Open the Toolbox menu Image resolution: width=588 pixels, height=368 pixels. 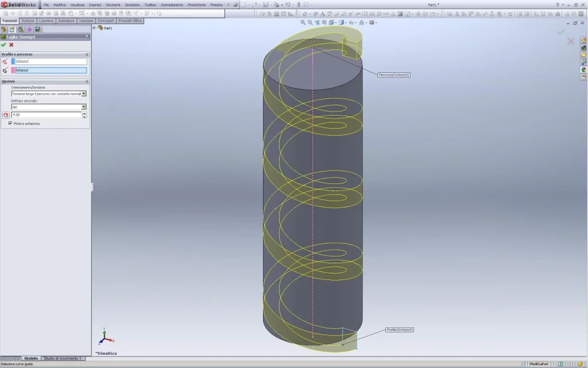[150, 5]
